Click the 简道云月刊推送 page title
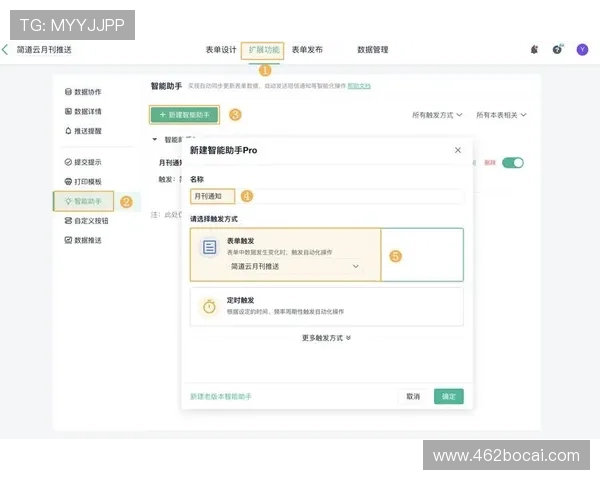600x480 pixels. click(x=44, y=50)
